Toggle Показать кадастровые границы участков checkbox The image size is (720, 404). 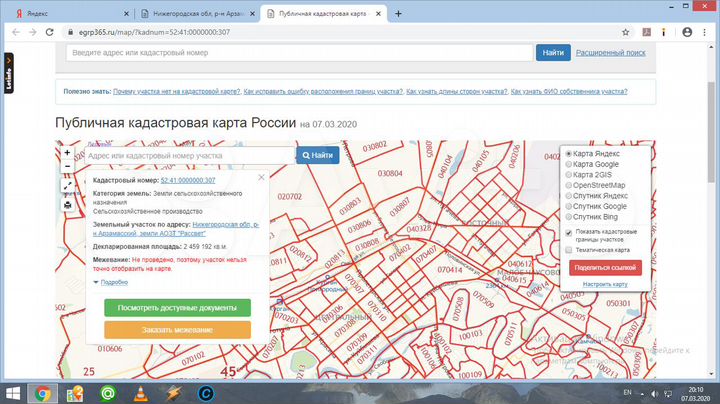click(568, 233)
